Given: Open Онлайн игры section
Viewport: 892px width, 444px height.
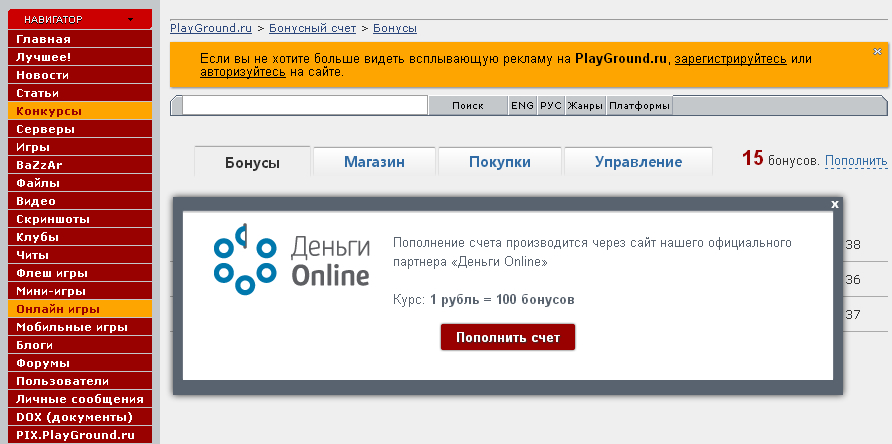Looking at the screenshot, I should (x=80, y=309).
